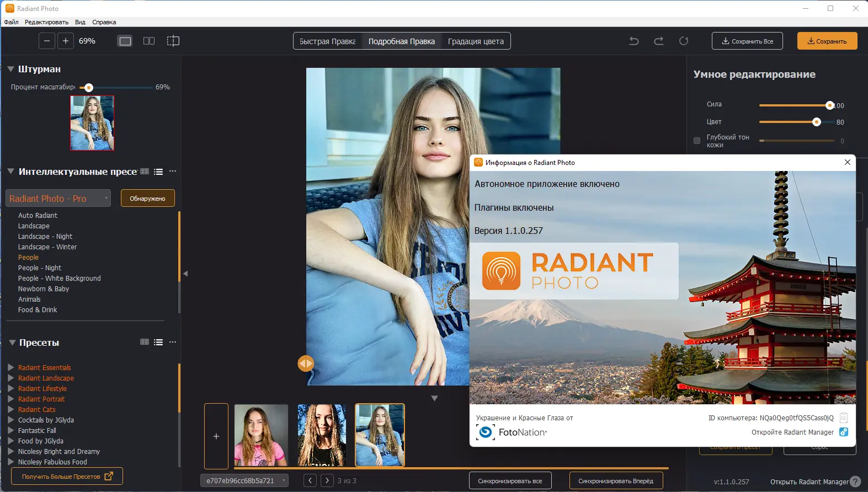This screenshot has width=868, height=492.
Task: Click the Radiant Manager icon in dialog
Action: click(x=844, y=432)
